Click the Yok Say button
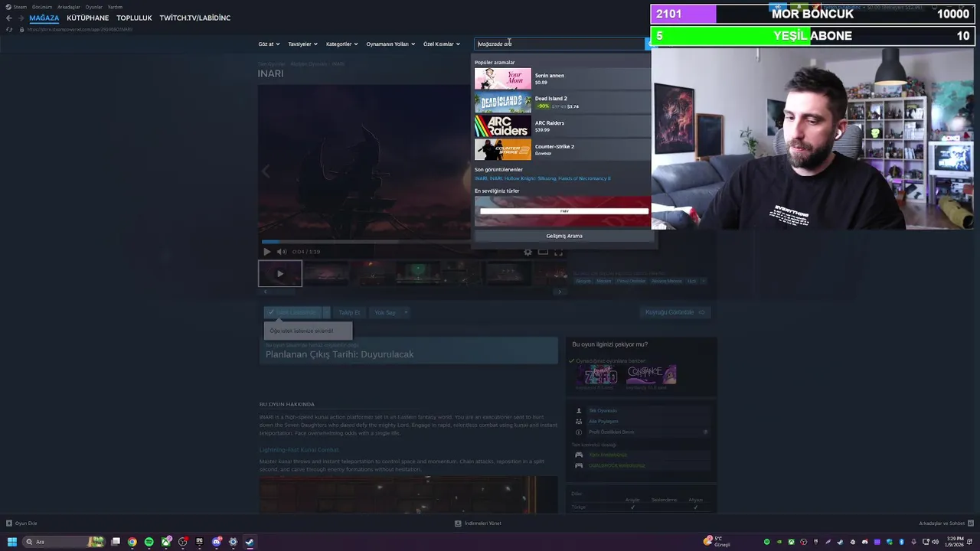The width and height of the screenshot is (980, 551). (385, 312)
